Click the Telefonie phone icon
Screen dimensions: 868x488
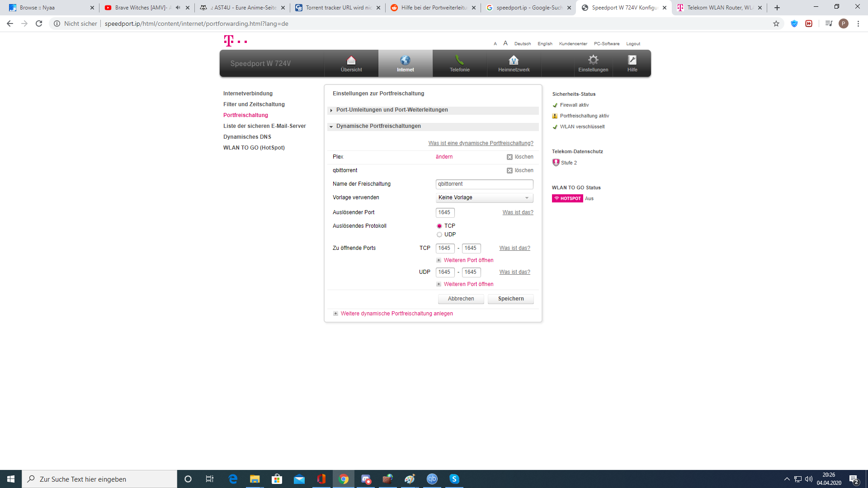(459, 61)
